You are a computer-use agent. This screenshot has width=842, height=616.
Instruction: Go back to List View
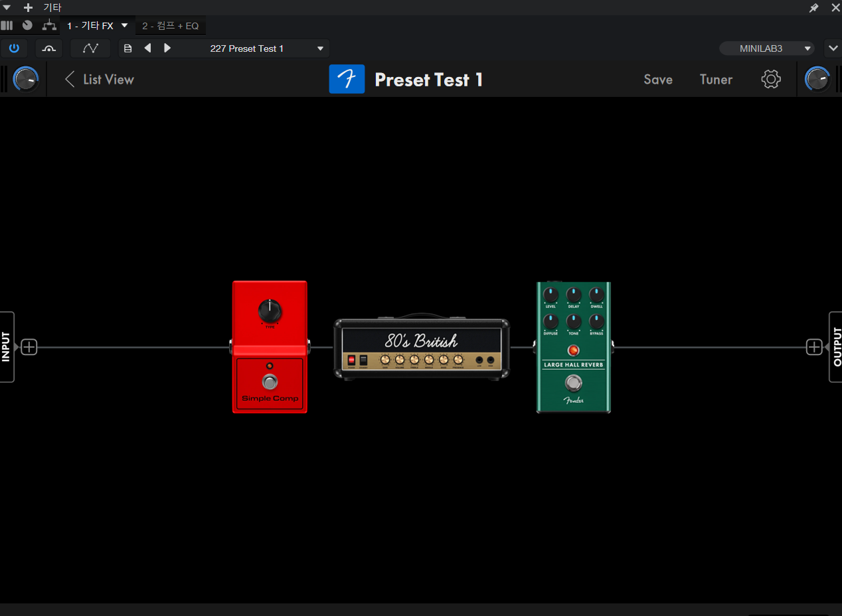[100, 80]
